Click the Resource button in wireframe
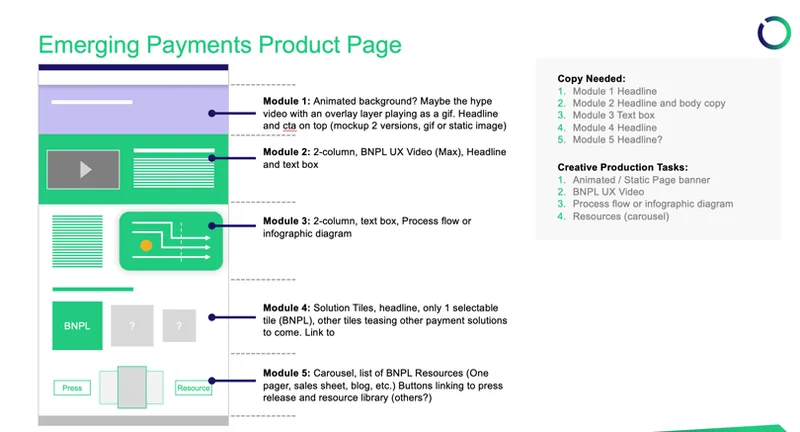 [x=193, y=388]
